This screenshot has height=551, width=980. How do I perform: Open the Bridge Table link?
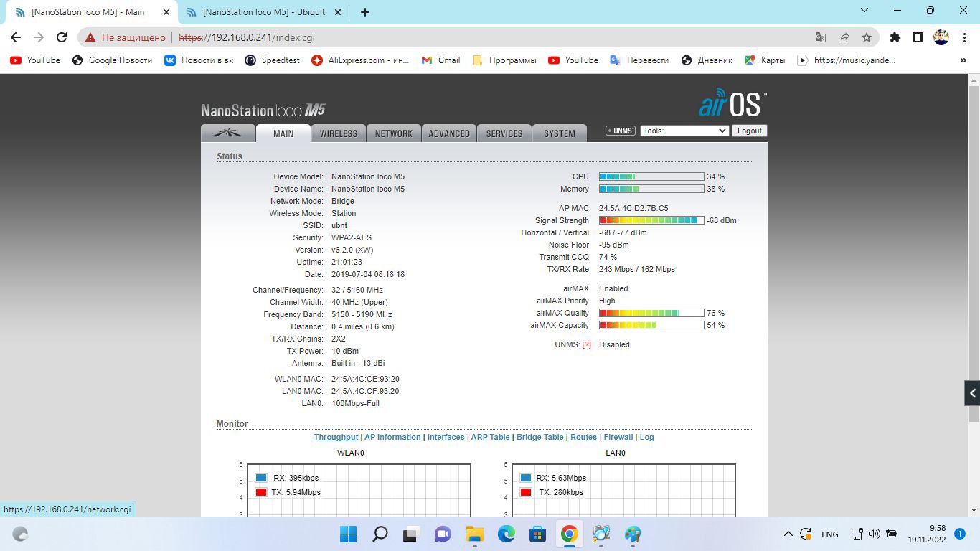pos(540,437)
